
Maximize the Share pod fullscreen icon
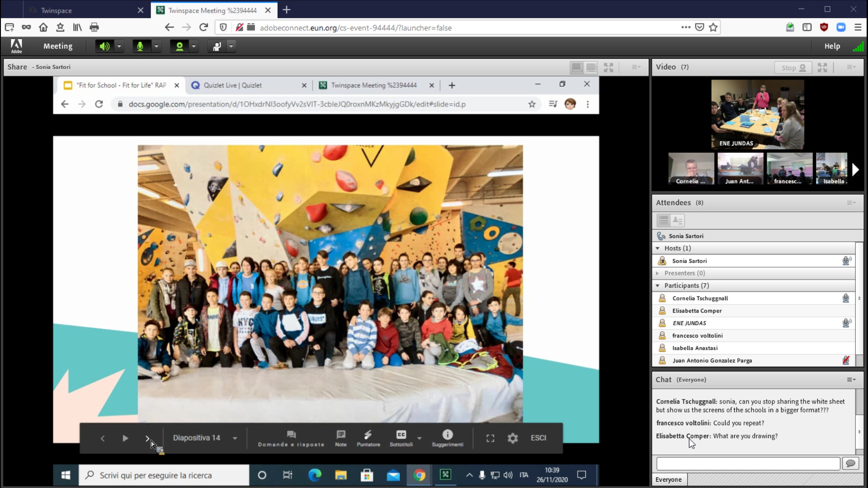(x=609, y=67)
